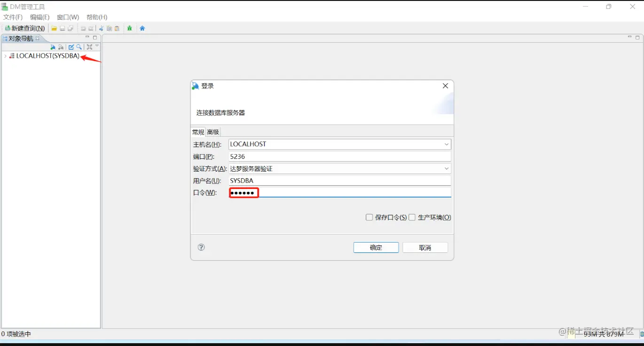
Task: Click the Collapse All icon in navigator
Action: pyautogui.click(x=89, y=47)
